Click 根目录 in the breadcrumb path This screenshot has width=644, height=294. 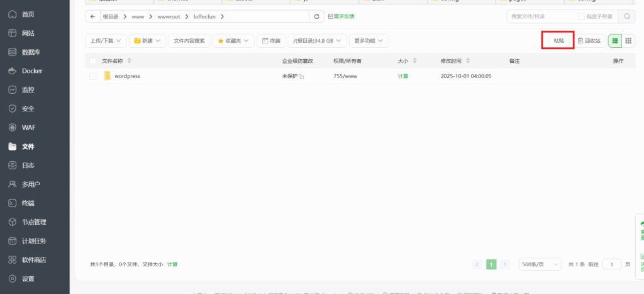coord(111,16)
